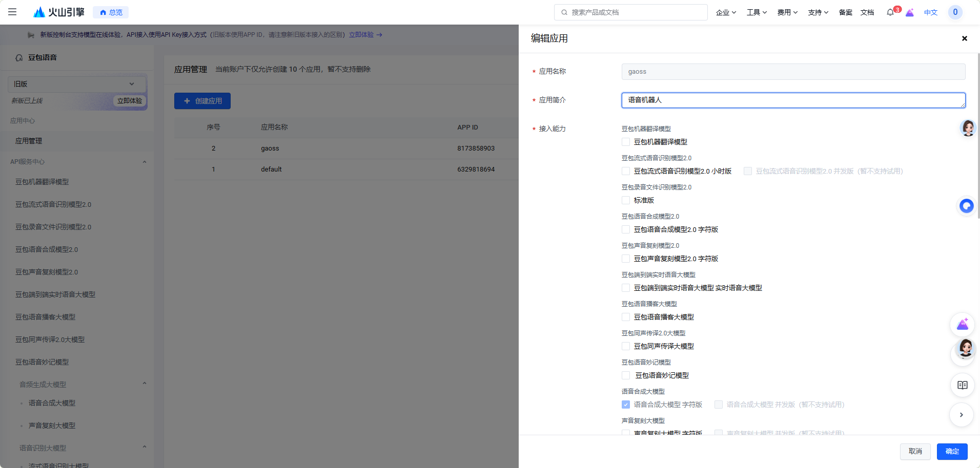Click the panel's vertical scrollbar
The image size is (980, 468).
pyautogui.click(x=978, y=136)
